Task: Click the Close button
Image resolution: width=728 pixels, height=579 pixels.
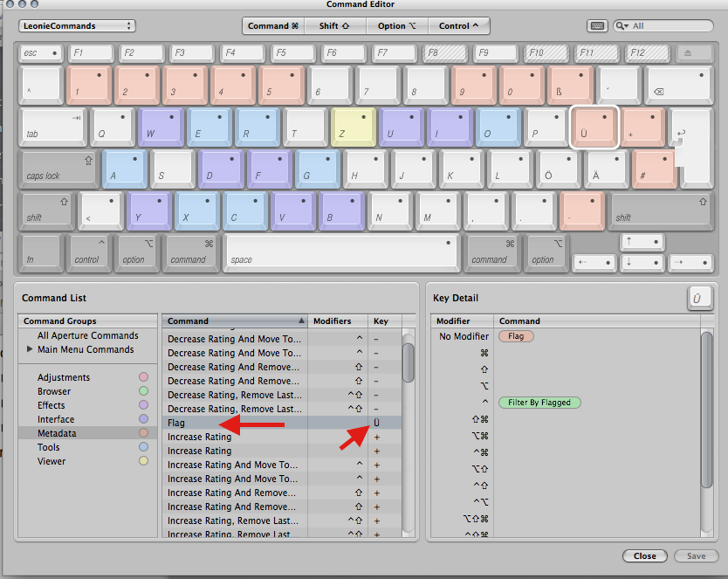Action: coord(645,556)
